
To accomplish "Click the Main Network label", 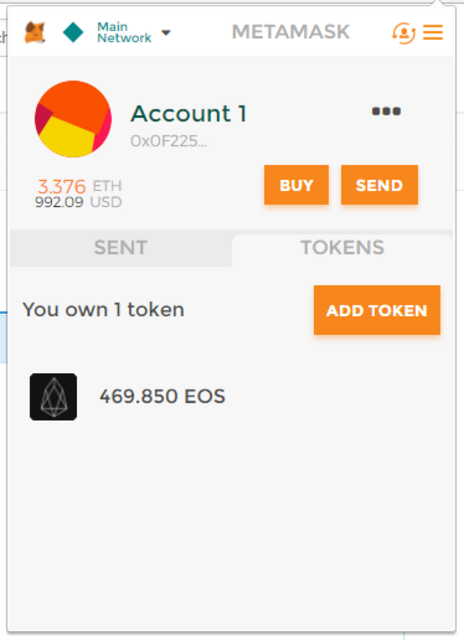I will (x=124, y=32).
